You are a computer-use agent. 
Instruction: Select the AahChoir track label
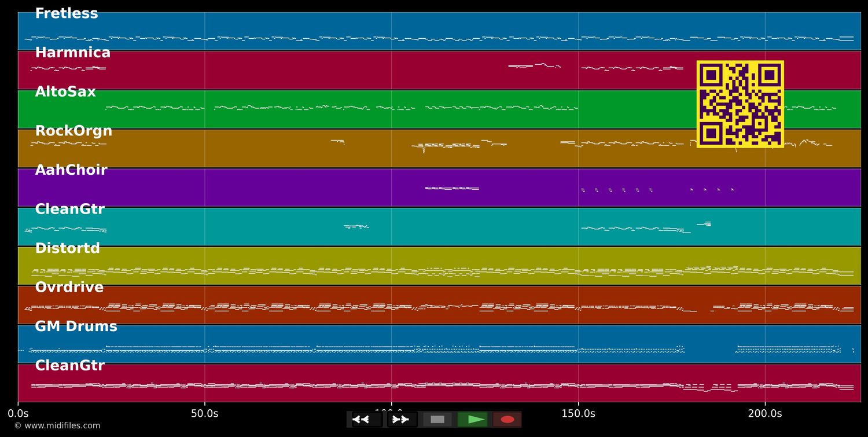71,170
